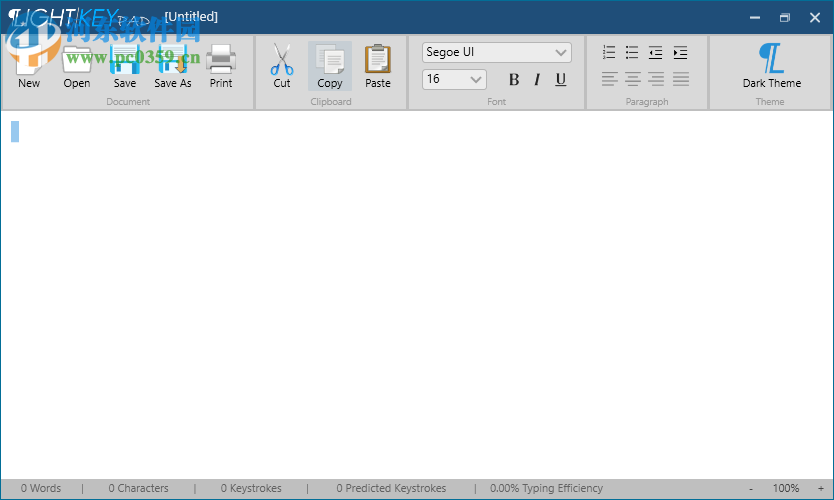Print the document
The width and height of the screenshot is (834, 500).
click(x=221, y=66)
